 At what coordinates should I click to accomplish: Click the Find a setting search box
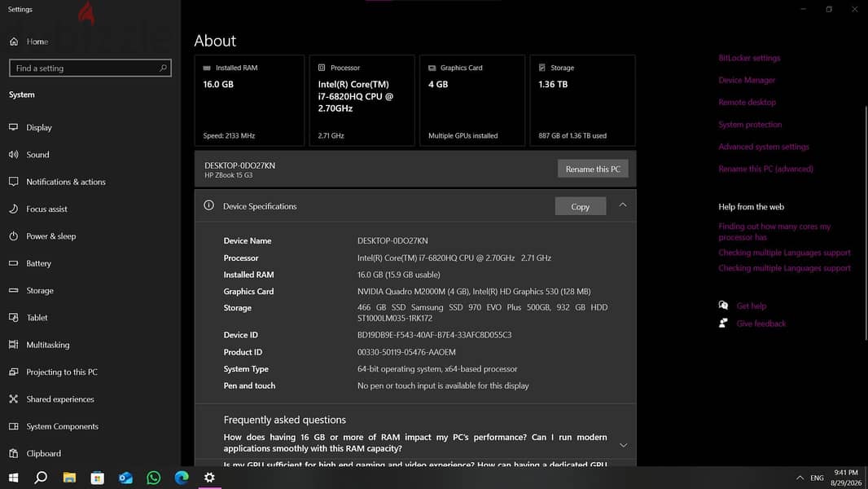90,68
